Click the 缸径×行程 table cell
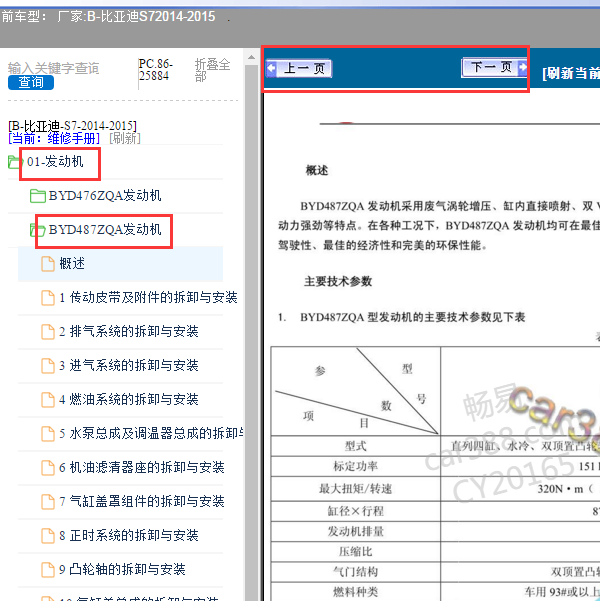600x601 pixels. 355,511
